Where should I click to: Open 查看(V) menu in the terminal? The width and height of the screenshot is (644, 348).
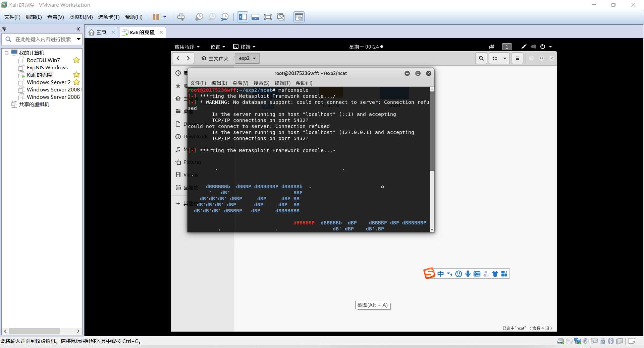tap(240, 83)
